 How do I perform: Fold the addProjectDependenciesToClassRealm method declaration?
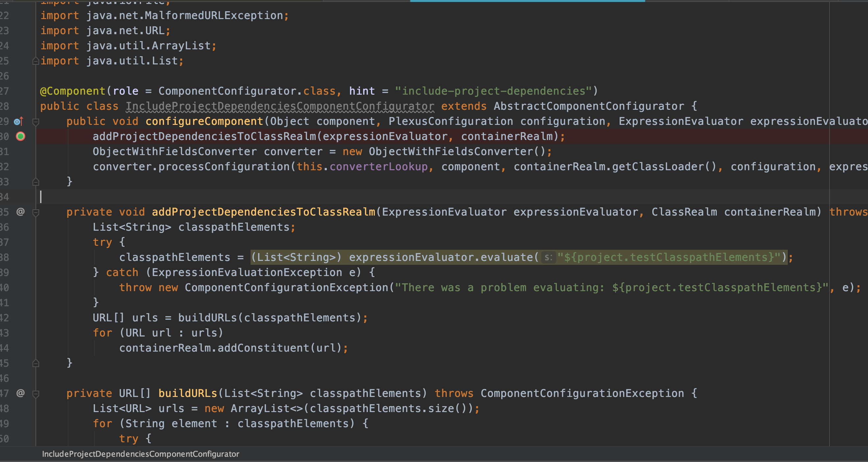36,213
